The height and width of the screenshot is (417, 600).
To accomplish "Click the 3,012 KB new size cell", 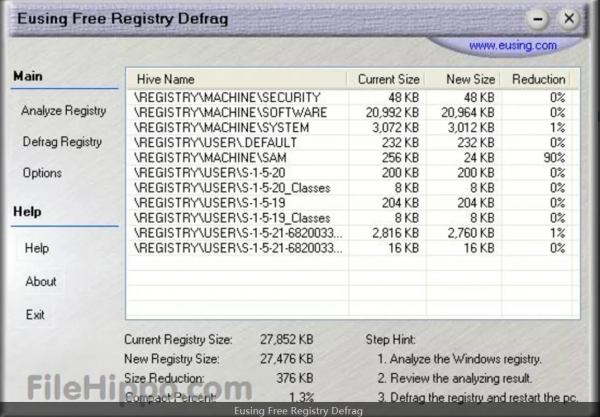I will coord(471,127).
